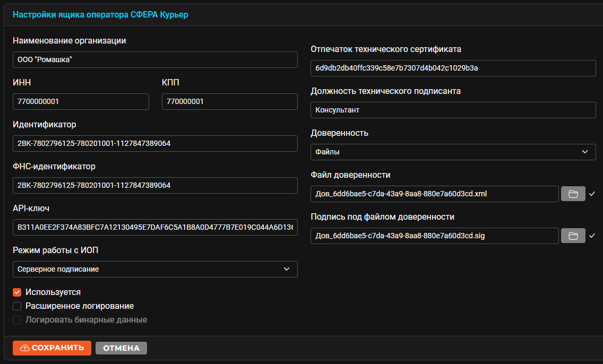Enable Расширенное логирование checkbox
603x364 pixels.
point(17,306)
